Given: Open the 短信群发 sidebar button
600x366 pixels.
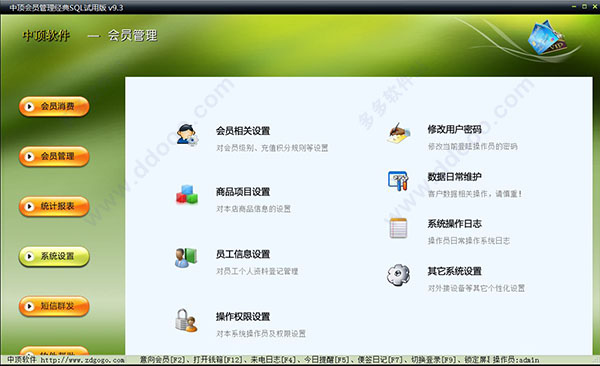Looking at the screenshot, I should point(54,306).
